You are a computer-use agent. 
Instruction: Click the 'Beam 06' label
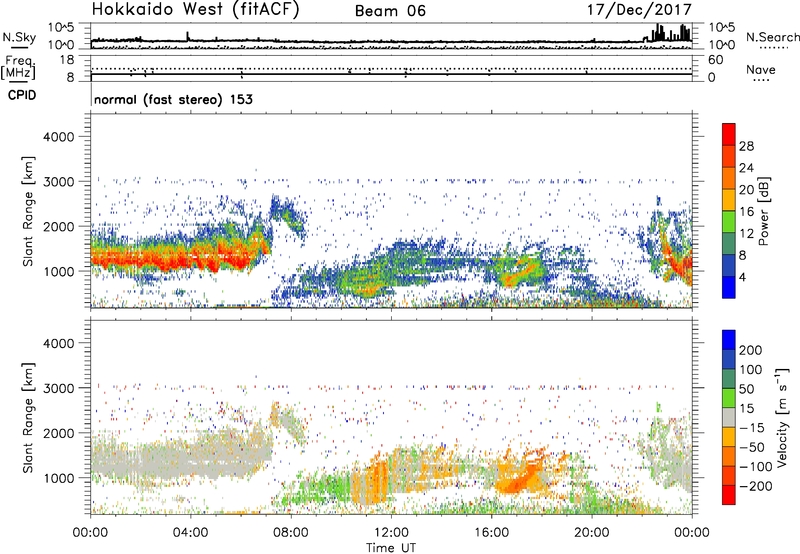pyautogui.click(x=390, y=11)
